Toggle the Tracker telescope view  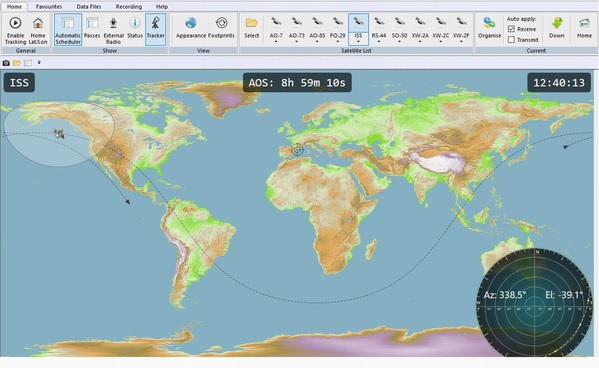(155, 29)
